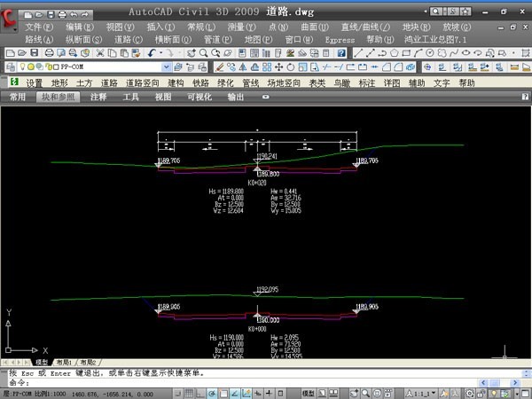Screen dimensions: 532x399
Task: Click the InfoCenter search binoculars icon
Action: pyautogui.click(x=435, y=12)
